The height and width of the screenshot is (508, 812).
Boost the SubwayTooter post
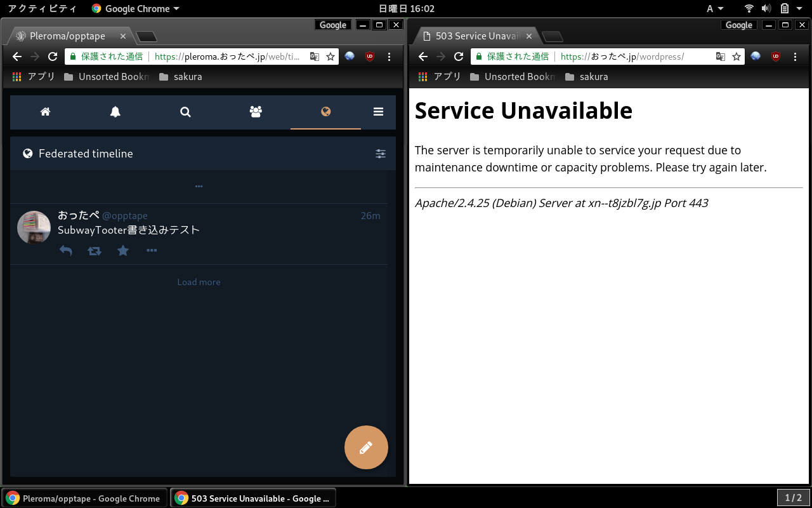click(x=95, y=251)
